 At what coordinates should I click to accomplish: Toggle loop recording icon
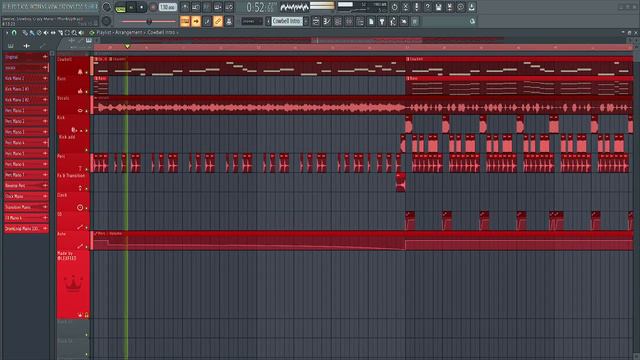(x=229, y=7)
